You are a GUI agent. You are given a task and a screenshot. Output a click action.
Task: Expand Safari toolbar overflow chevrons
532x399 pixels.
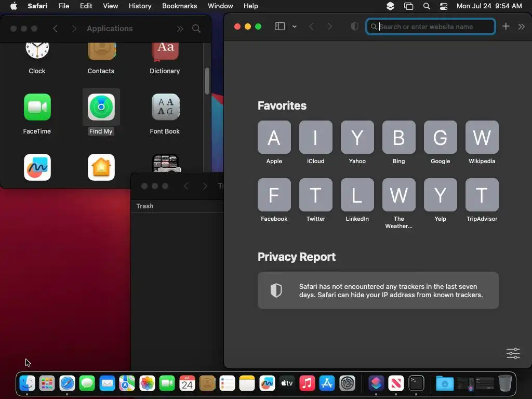click(x=522, y=26)
